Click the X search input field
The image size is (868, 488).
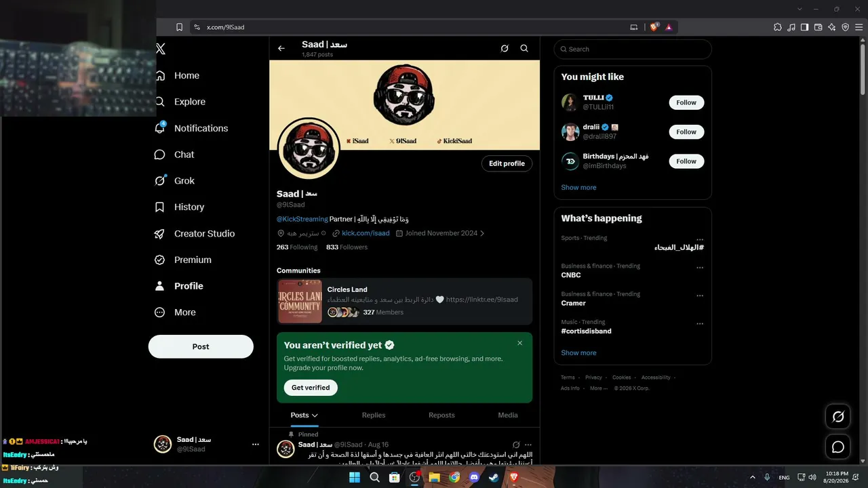(633, 49)
